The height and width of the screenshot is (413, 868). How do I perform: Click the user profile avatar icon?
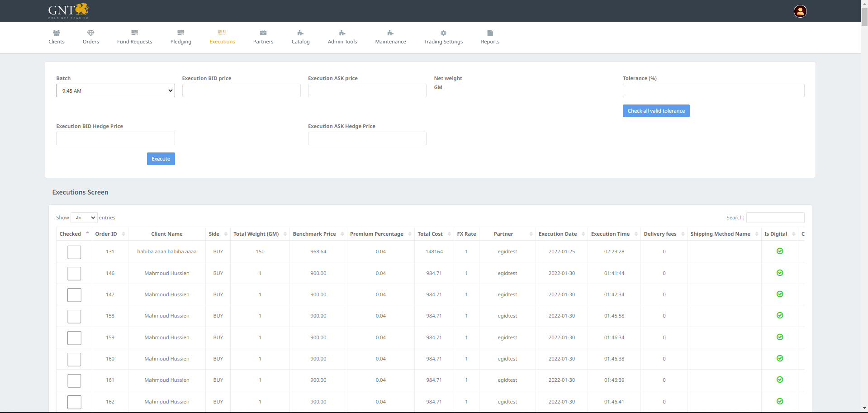[x=800, y=11]
